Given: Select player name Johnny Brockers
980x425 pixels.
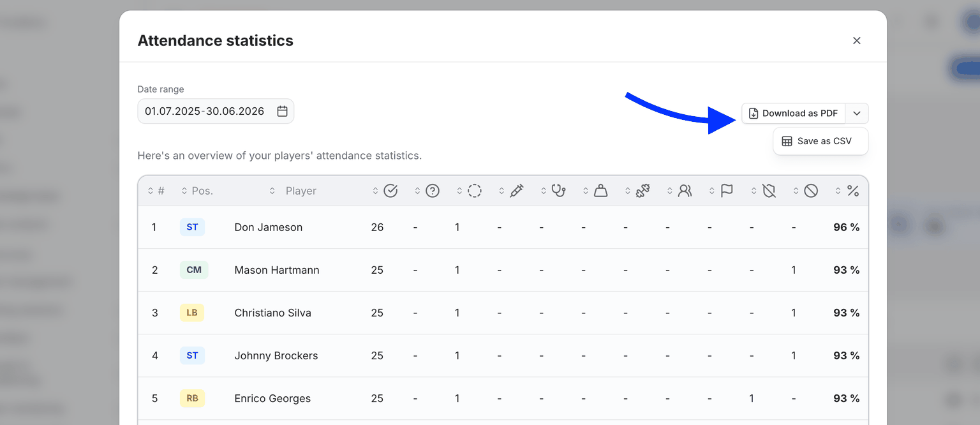Looking at the screenshot, I should 276,355.
